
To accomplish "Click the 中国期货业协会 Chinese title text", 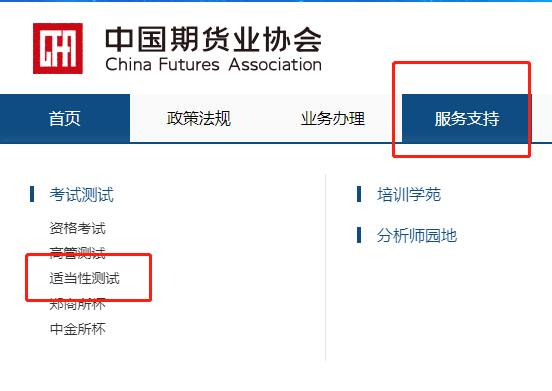I will click(x=213, y=39).
